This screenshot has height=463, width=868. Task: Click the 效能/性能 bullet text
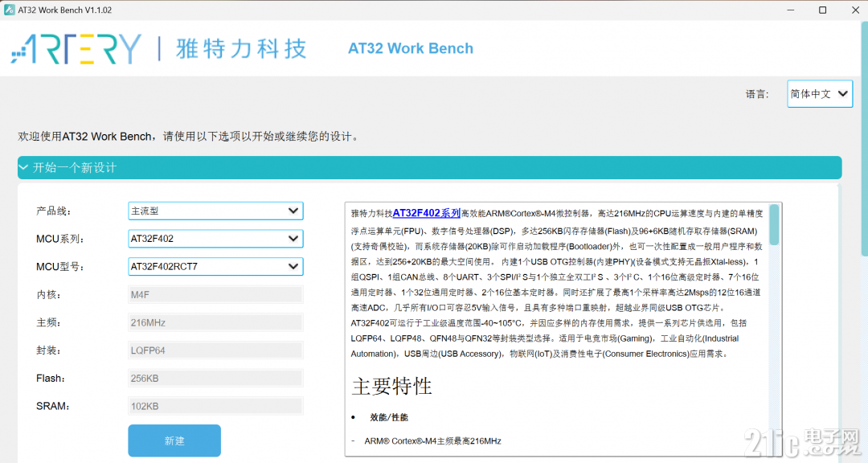[389, 418]
